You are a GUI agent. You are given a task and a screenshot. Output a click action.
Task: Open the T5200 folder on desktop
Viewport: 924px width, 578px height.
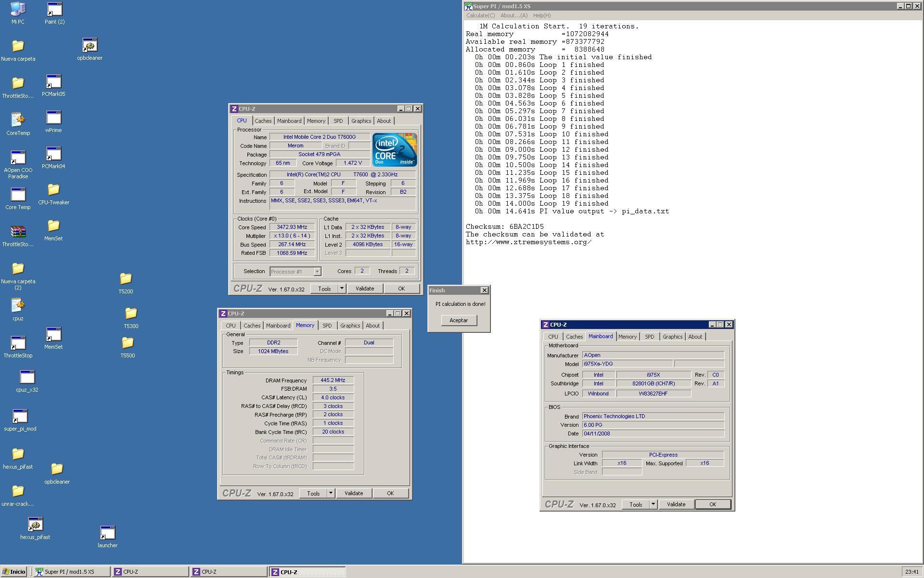(126, 279)
